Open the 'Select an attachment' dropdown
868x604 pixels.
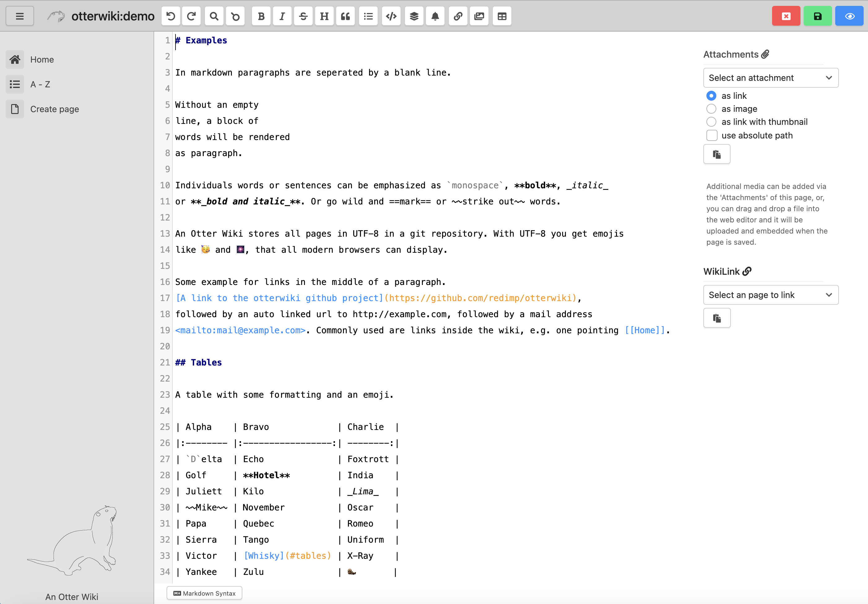click(770, 78)
